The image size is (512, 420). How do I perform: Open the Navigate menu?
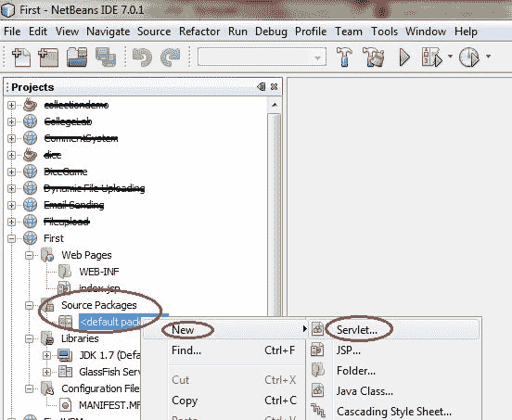tap(109, 32)
